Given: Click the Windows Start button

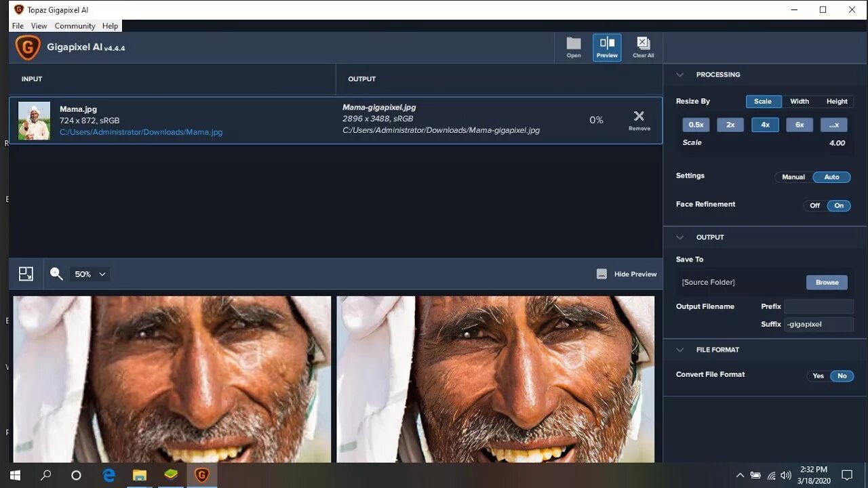Looking at the screenshot, I should pyautogui.click(x=15, y=475).
